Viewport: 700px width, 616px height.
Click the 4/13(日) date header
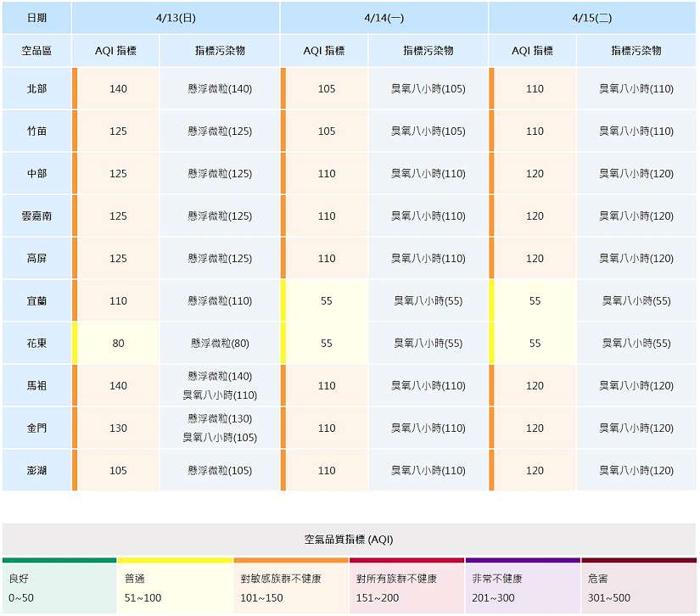pos(176,17)
